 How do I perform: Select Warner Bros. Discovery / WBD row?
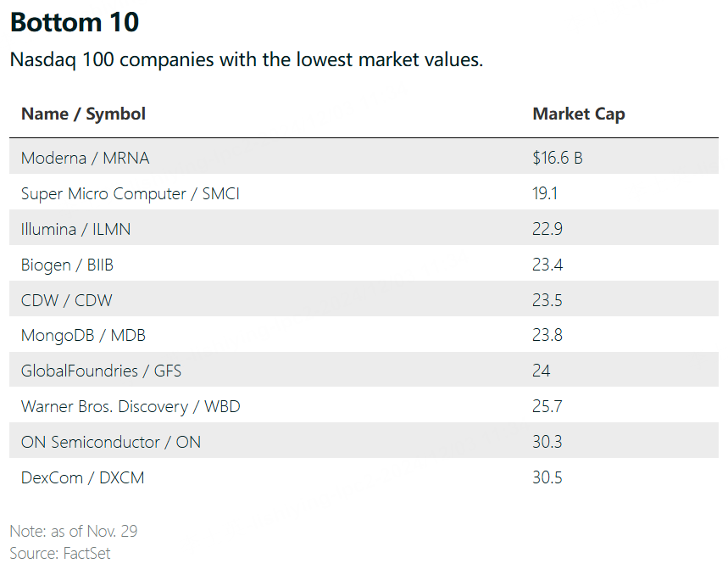(131, 406)
